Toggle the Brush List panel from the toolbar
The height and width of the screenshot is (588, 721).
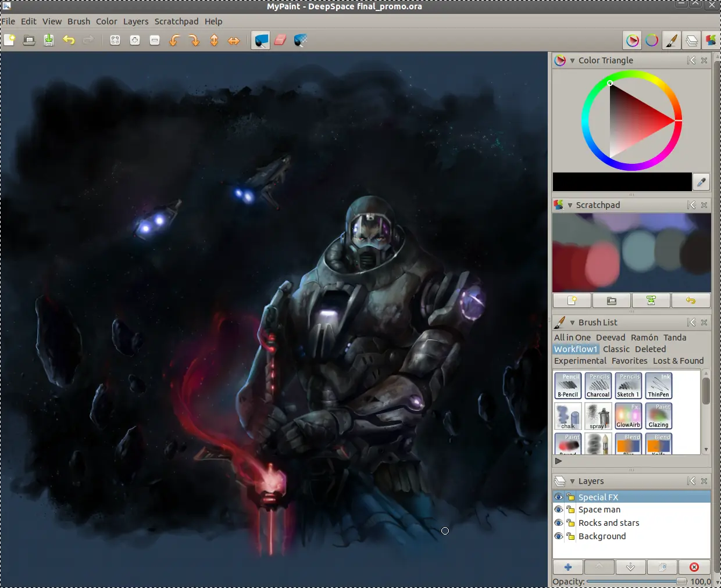click(672, 40)
